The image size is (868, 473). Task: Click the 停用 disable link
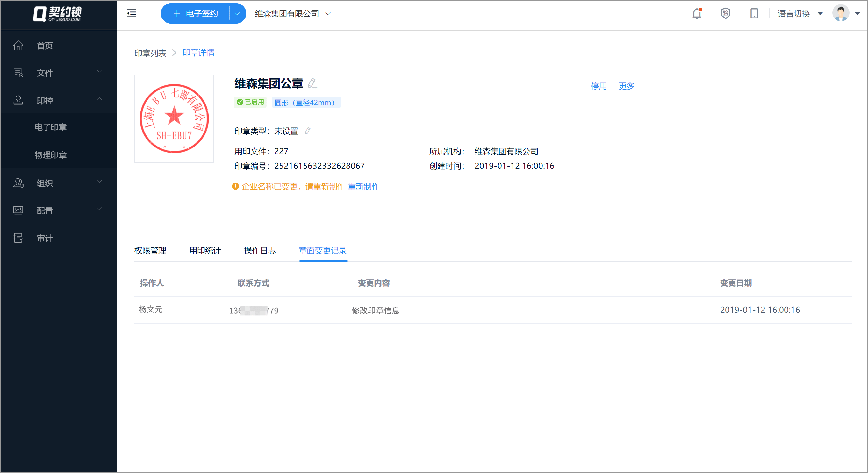coord(599,86)
